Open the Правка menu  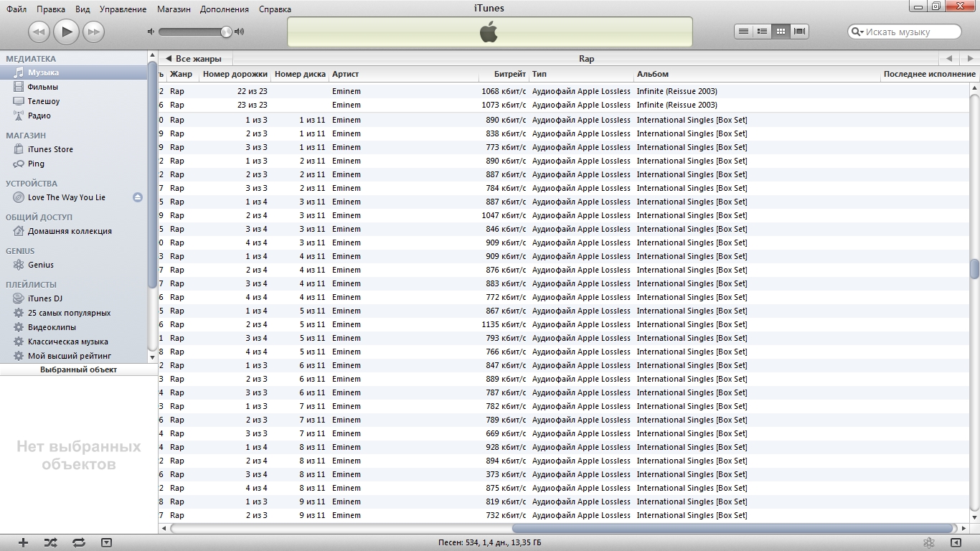(x=50, y=9)
